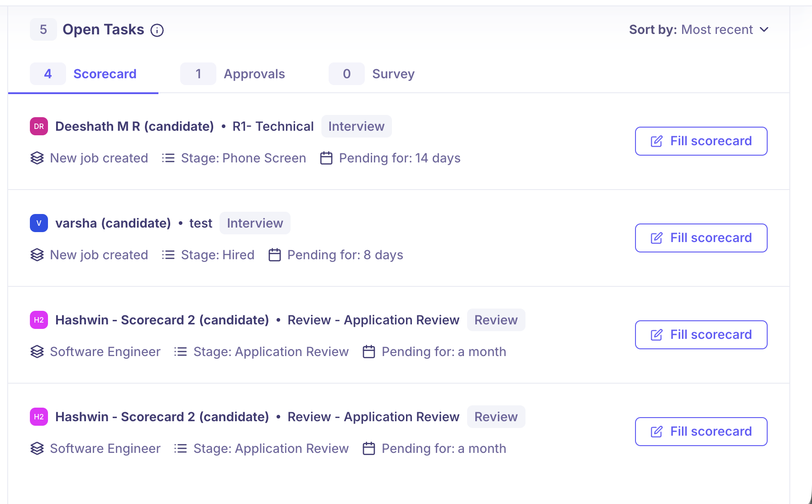Click the calendar icon beside Pending for: 8 days
The height and width of the screenshot is (504, 812).
(275, 255)
